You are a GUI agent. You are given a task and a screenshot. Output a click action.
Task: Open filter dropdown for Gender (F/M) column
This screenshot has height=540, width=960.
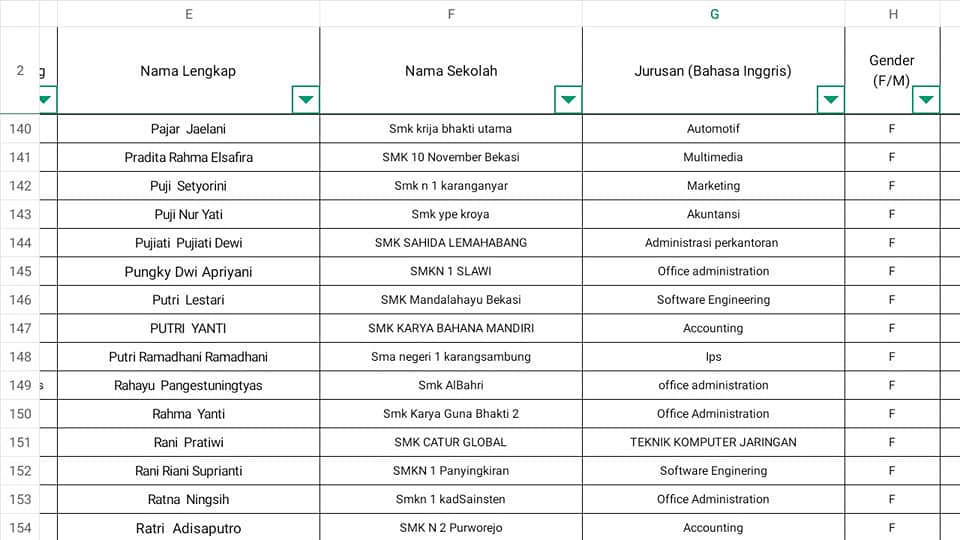(x=926, y=99)
